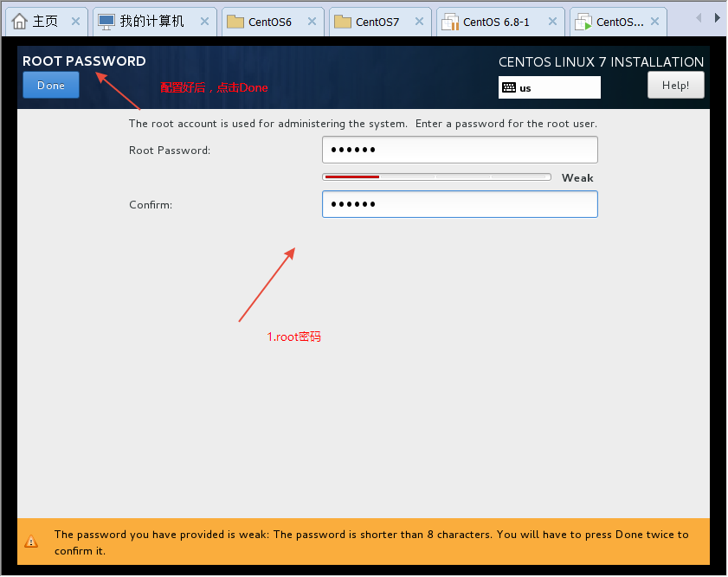Viewport: 728px width, 577px height.
Task: Click the folder icon on CentOS7 tab
Action: point(343,22)
